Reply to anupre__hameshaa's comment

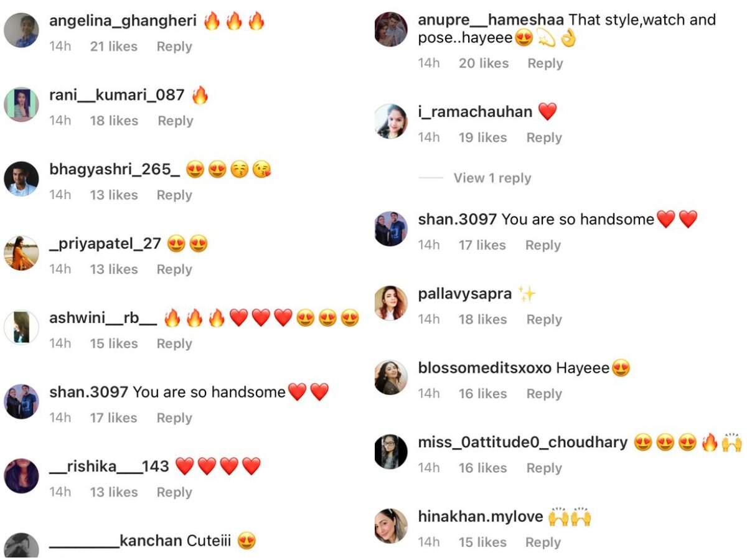coord(545,63)
